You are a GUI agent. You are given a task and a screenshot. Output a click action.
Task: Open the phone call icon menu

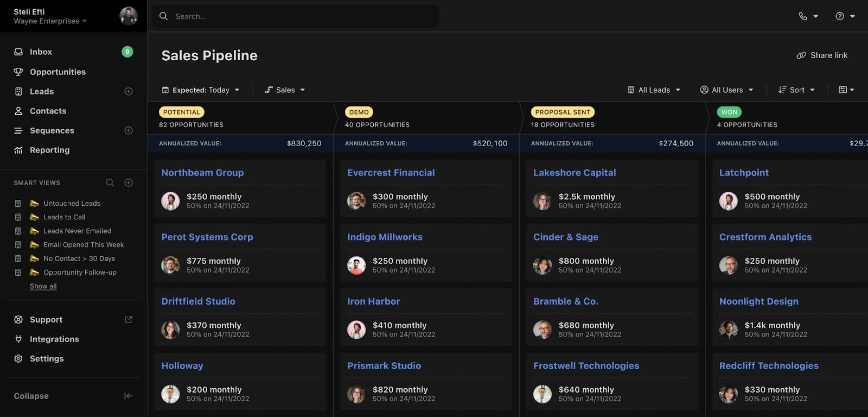click(x=808, y=16)
